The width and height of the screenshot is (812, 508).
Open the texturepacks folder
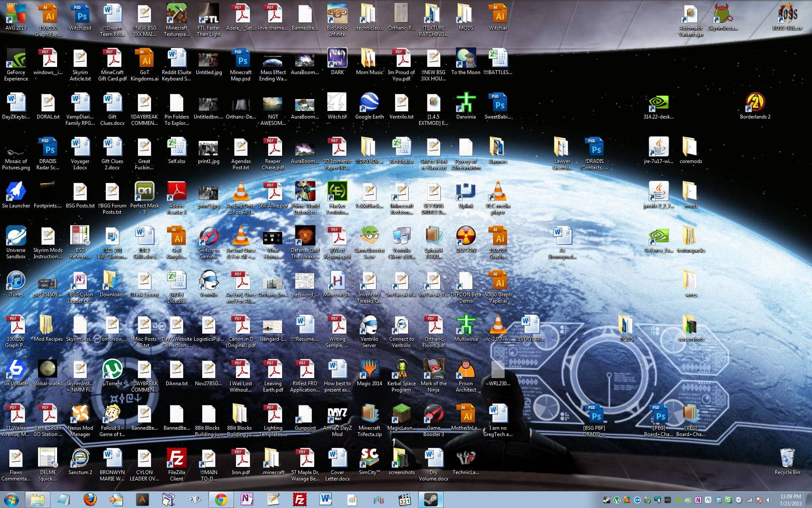click(691, 239)
